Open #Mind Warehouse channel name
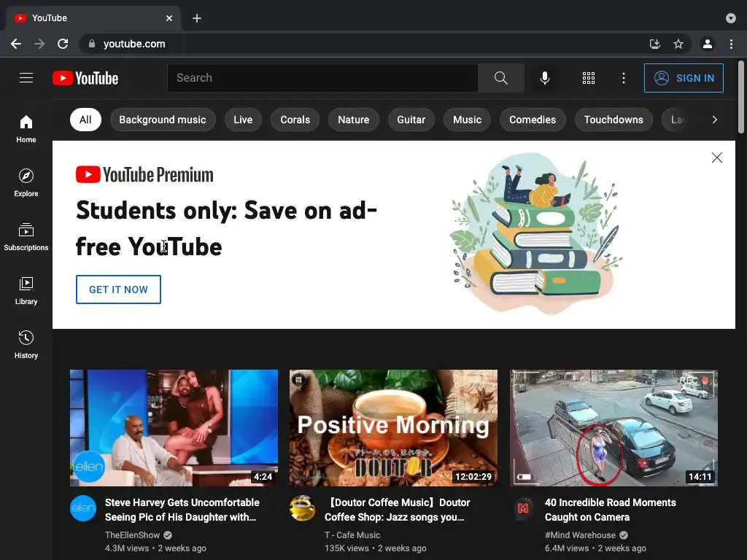The height and width of the screenshot is (560, 747). 580,534
